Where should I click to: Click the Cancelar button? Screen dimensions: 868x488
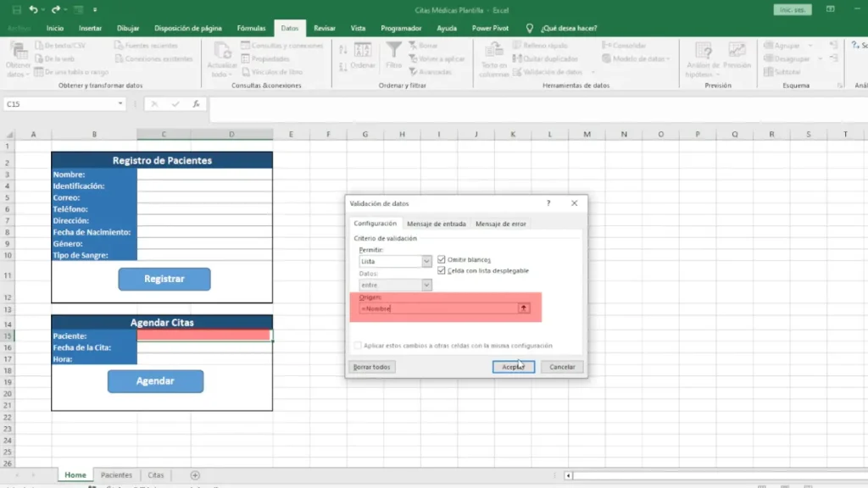[562, 367]
